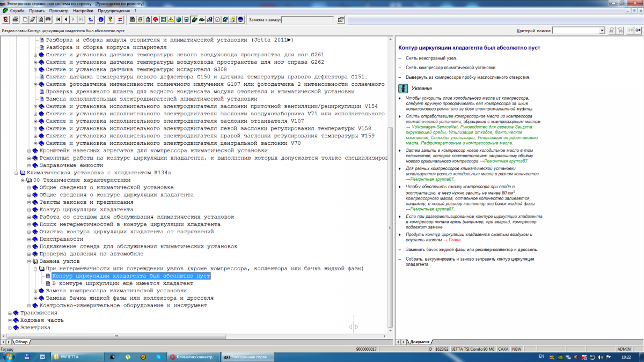Expand Контрольно-измерительное оборудование и инструмент node

click(28, 305)
